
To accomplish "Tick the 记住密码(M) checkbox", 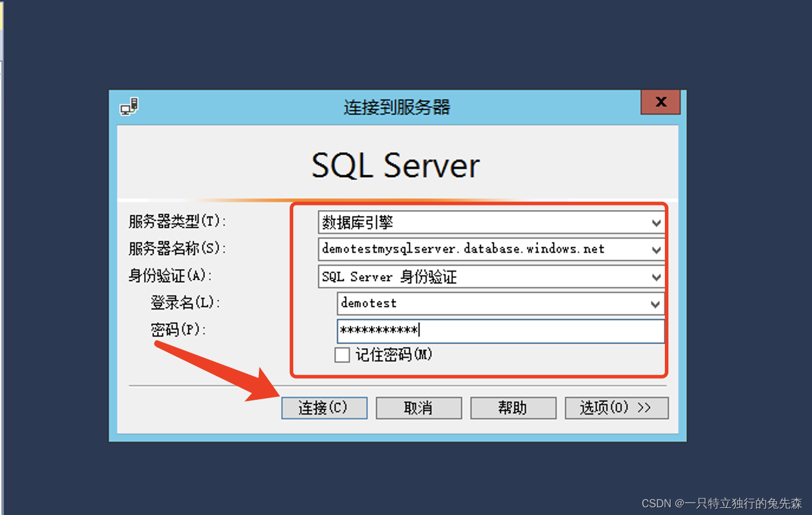I will [342, 355].
